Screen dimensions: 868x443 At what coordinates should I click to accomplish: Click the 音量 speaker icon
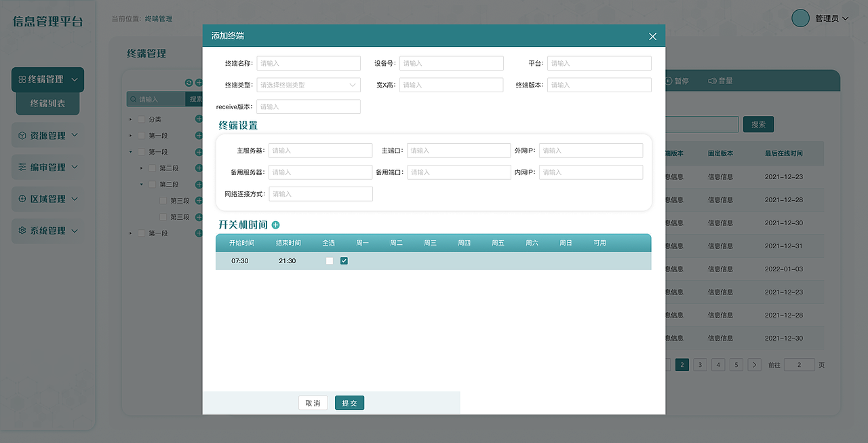pos(712,81)
